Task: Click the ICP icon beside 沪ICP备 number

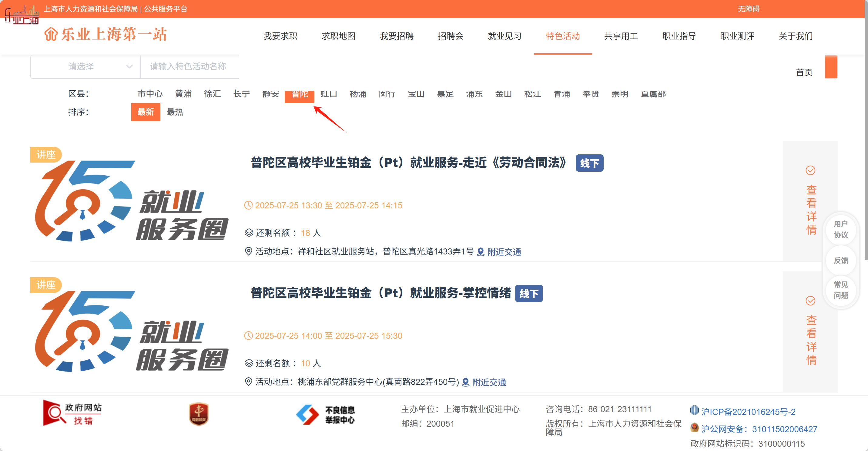Action: (694, 411)
